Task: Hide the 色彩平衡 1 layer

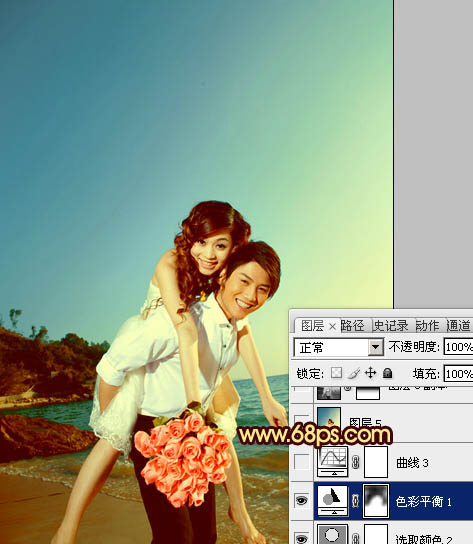Action: click(302, 501)
